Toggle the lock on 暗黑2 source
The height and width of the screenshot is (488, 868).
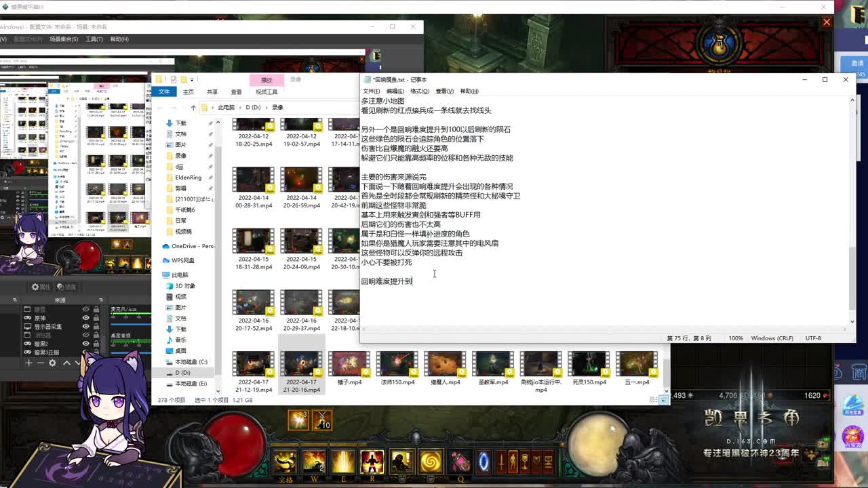96,343
